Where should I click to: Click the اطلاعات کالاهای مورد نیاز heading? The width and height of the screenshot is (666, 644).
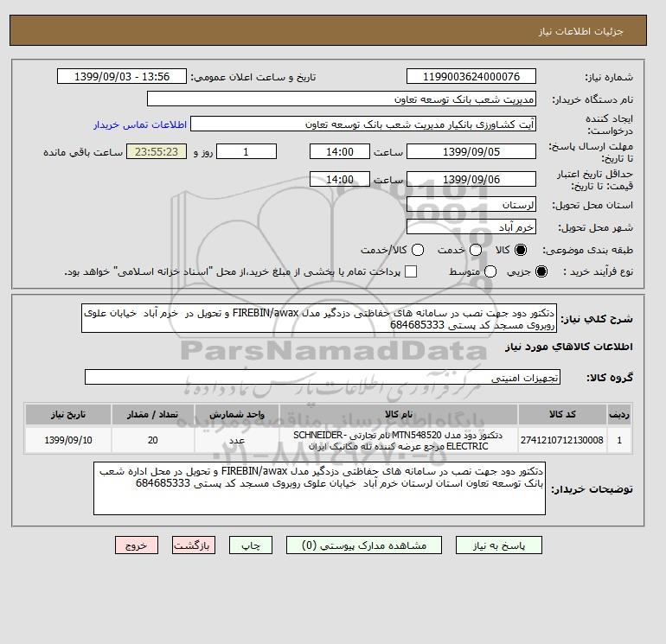point(569,347)
